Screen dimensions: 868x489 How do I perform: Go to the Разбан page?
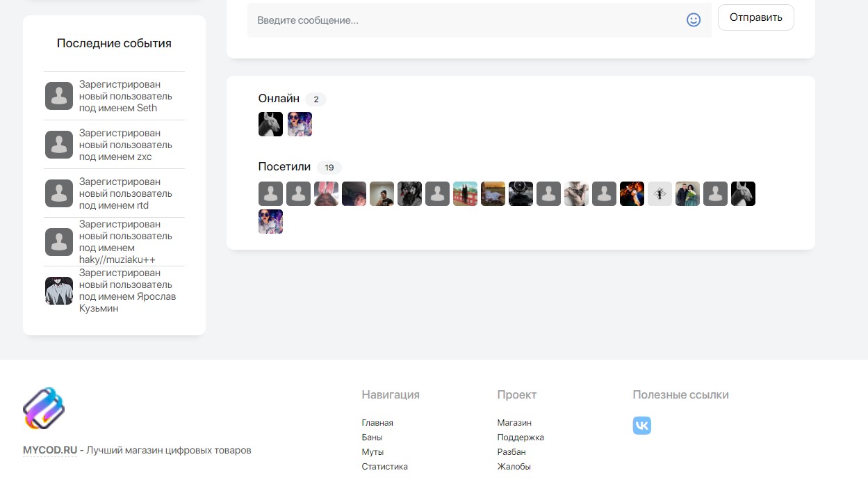click(x=513, y=452)
